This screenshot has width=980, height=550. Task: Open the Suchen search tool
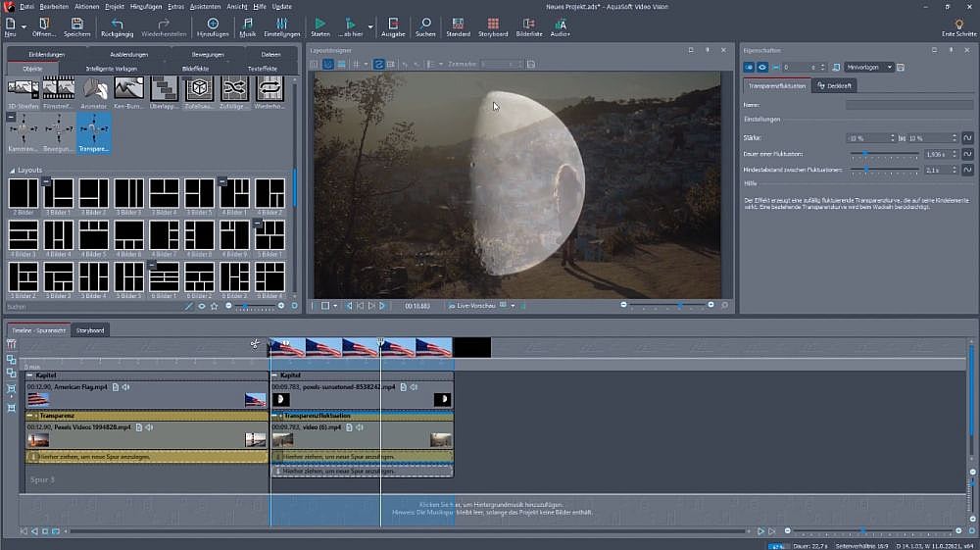(x=425, y=23)
